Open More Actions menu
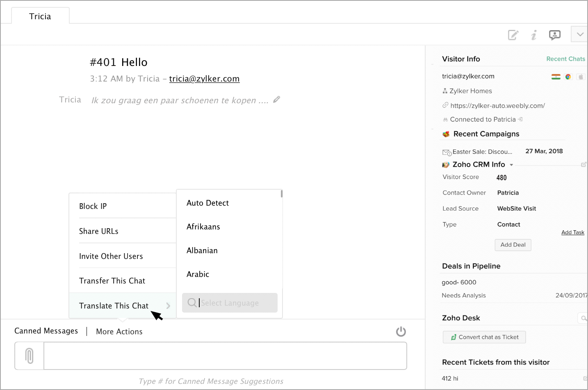588x390 pixels. 119,331
